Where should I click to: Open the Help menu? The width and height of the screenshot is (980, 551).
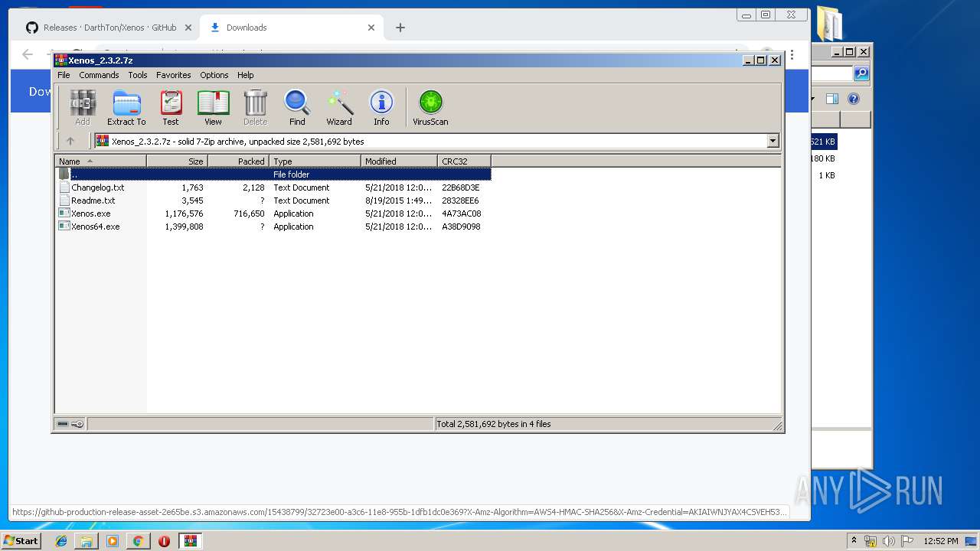pyautogui.click(x=245, y=75)
